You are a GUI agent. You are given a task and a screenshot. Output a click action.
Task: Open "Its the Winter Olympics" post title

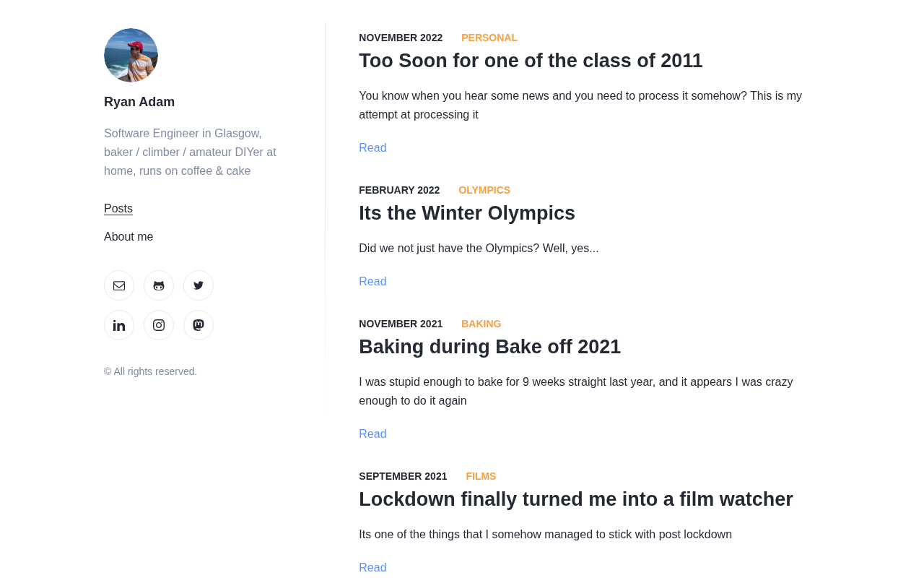pyautogui.click(x=467, y=213)
